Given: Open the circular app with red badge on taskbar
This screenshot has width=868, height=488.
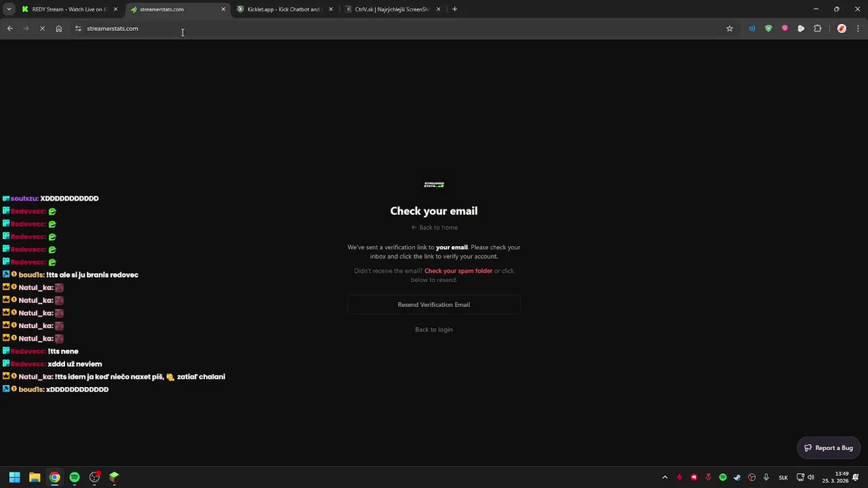Looking at the screenshot, I should pyautogui.click(x=94, y=477).
